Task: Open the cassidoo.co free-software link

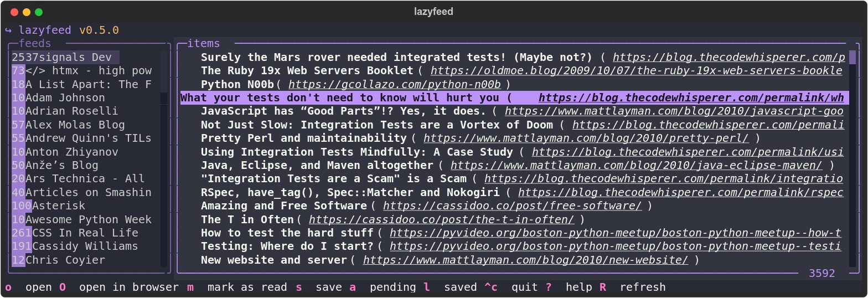Action: coord(512,206)
